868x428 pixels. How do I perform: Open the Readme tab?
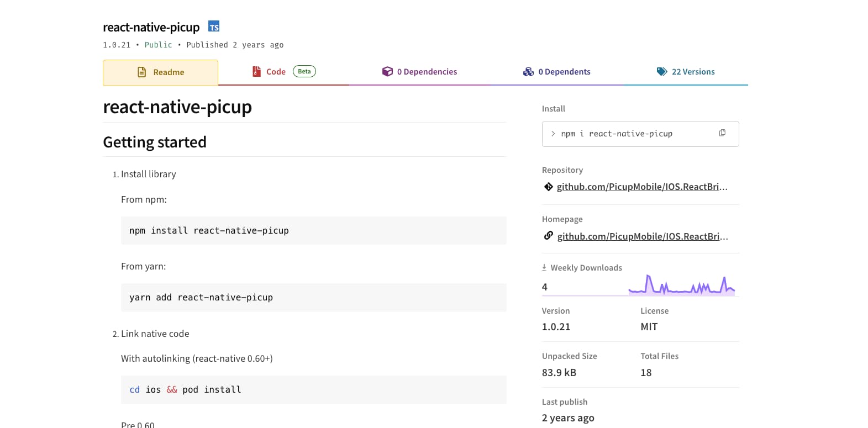160,72
